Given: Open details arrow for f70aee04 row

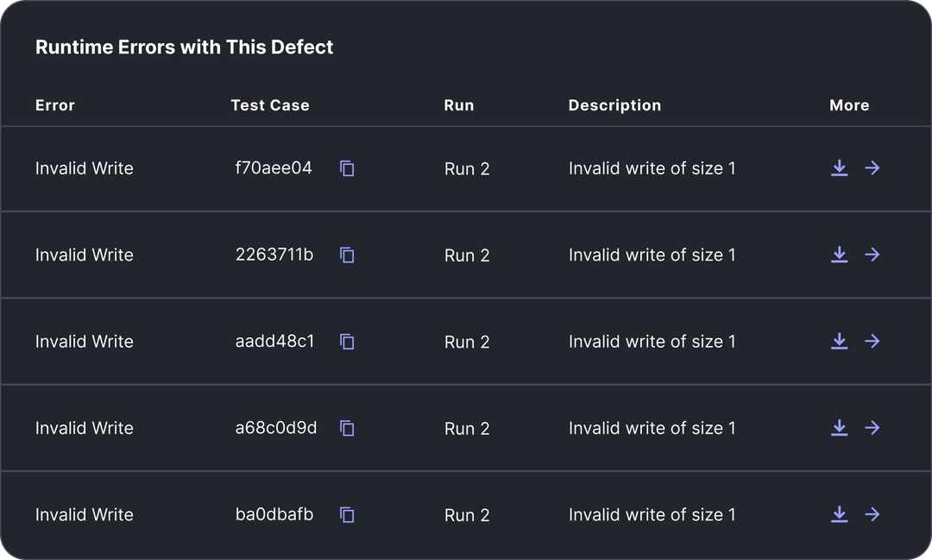Looking at the screenshot, I should click(872, 167).
